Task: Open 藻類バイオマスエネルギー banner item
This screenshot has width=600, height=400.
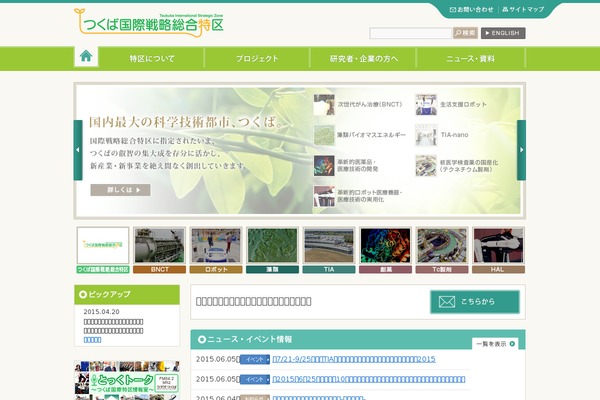Action: click(360, 135)
